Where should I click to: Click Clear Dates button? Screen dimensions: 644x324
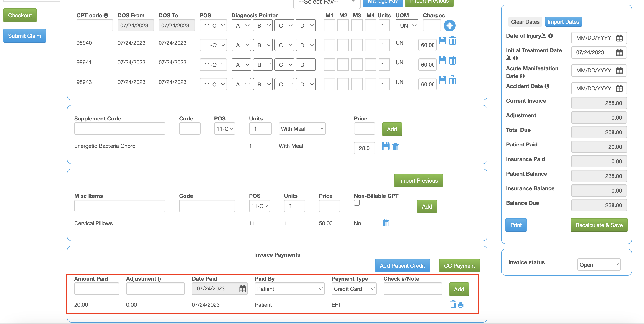pyautogui.click(x=525, y=22)
